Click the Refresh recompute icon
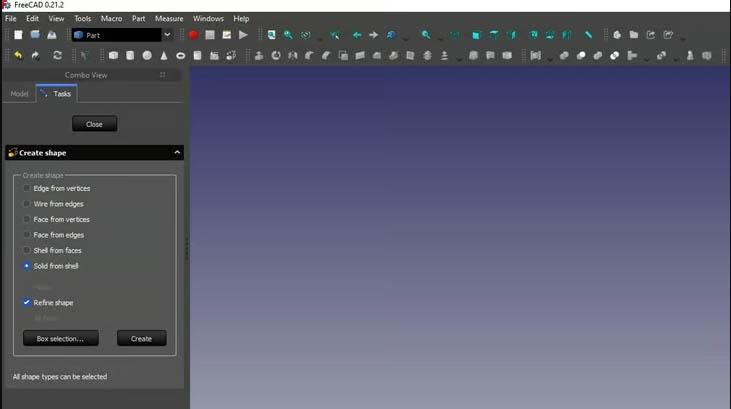731x409 pixels. pos(57,55)
